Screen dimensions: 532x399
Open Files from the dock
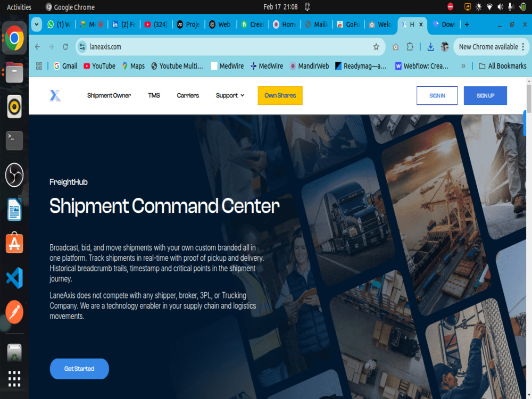14,72
